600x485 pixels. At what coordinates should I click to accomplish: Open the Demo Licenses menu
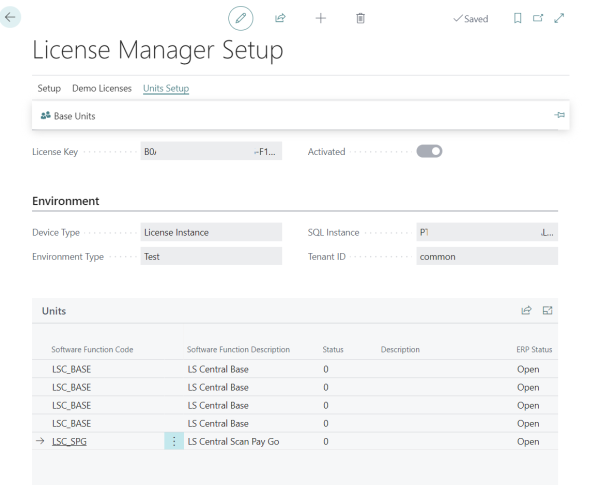pos(102,88)
